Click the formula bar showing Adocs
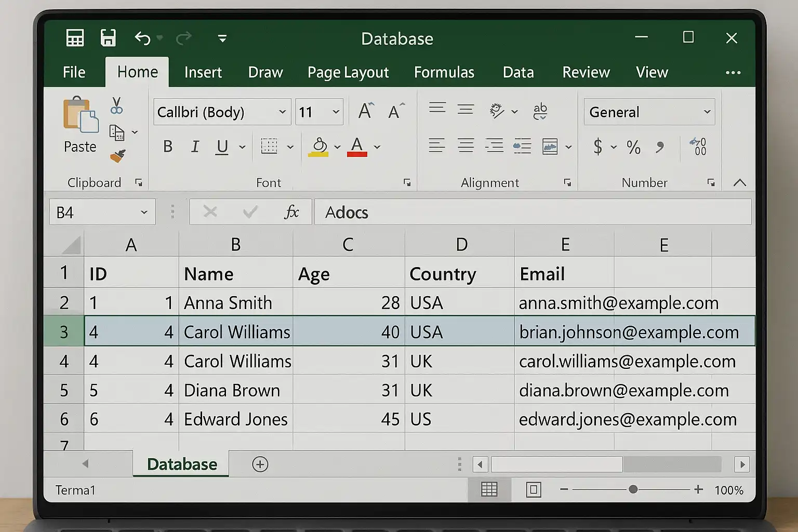Image resolution: width=798 pixels, height=532 pixels. click(533, 212)
